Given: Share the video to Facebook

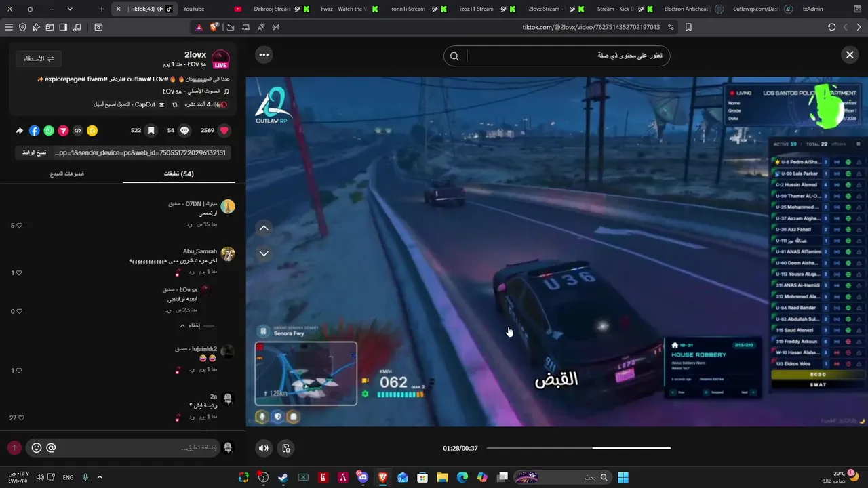Looking at the screenshot, I should tap(35, 130).
